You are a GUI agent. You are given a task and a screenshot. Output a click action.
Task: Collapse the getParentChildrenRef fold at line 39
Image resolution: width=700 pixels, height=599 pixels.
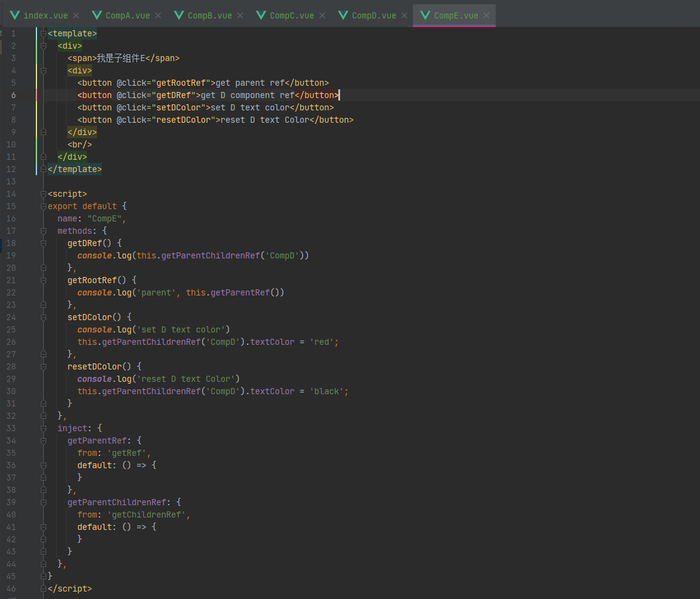pyautogui.click(x=43, y=503)
